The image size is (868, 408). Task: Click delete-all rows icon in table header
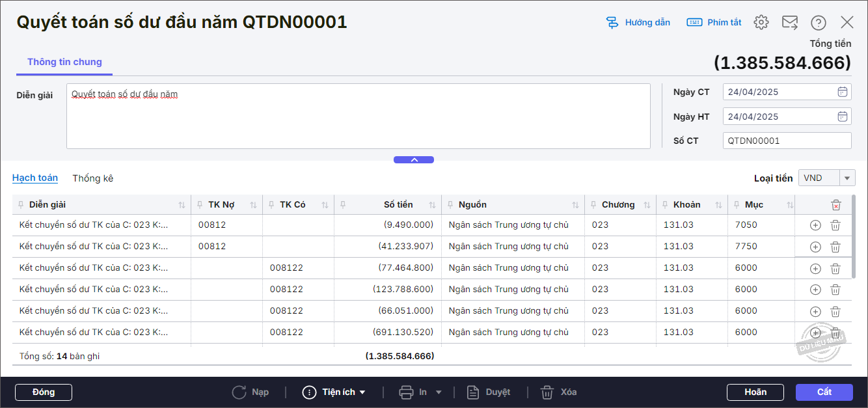point(835,205)
